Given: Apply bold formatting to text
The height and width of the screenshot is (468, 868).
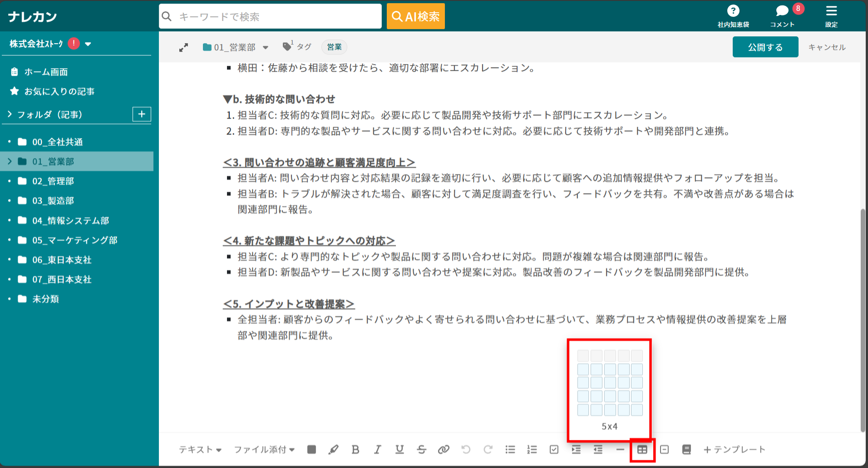Looking at the screenshot, I should pos(355,449).
